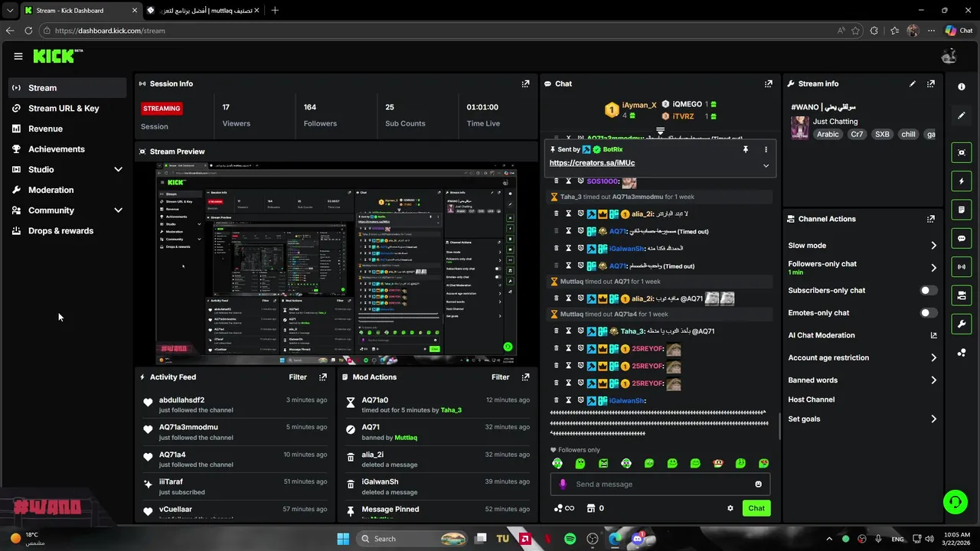980x551 pixels.
Task: Unpin the BotRix pinned message
Action: point(745,149)
